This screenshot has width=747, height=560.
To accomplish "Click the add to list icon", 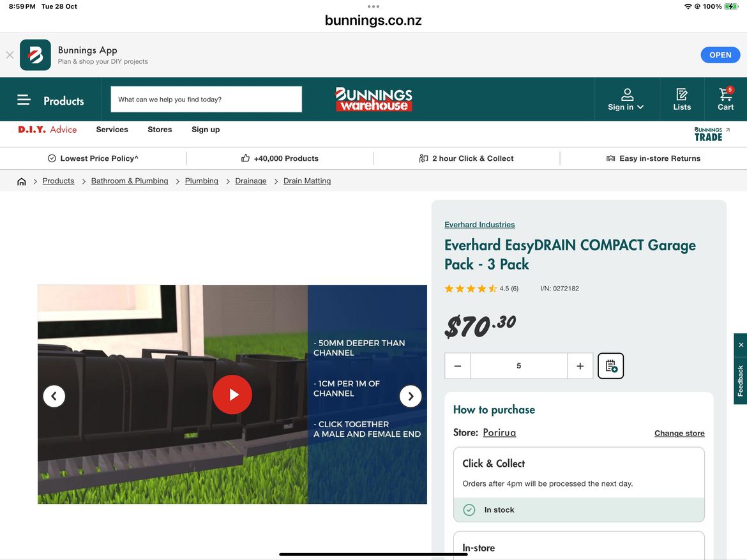I will pos(610,366).
